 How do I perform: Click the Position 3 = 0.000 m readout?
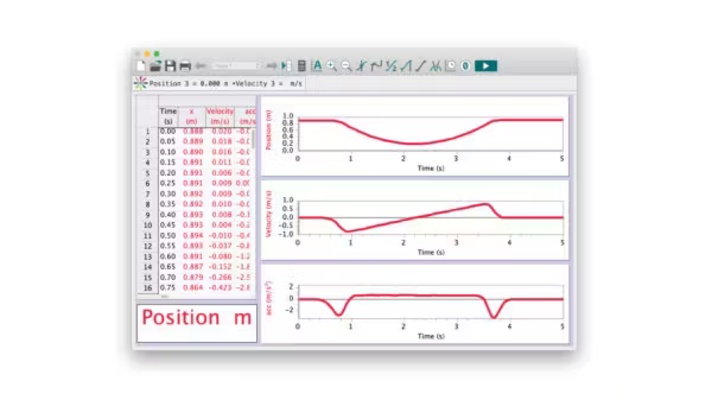pos(189,84)
